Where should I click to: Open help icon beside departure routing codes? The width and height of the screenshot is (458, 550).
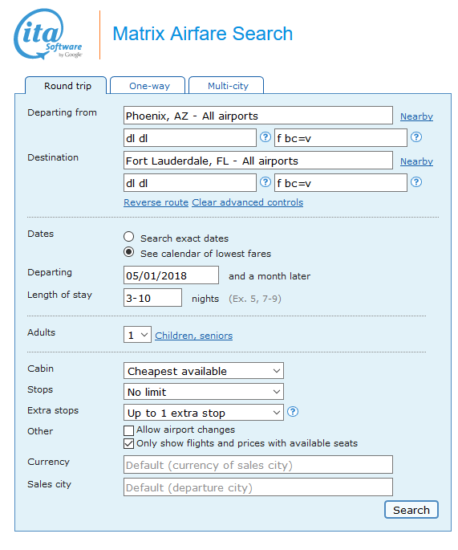(x=265, y=137)
